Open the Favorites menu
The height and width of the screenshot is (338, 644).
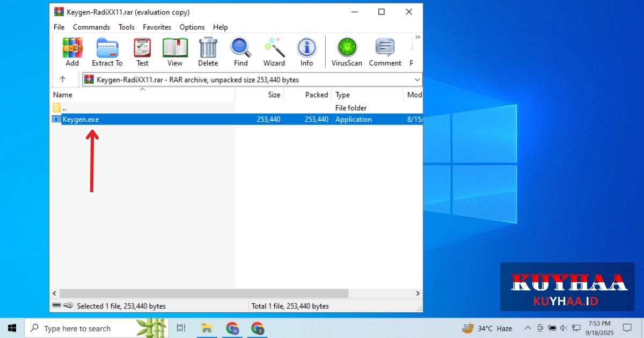pyautogui.click(x=157, y=27)
